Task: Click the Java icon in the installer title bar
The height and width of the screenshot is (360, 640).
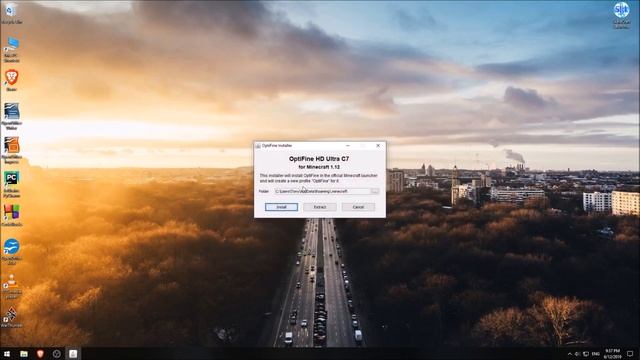Action: point(258,146)
